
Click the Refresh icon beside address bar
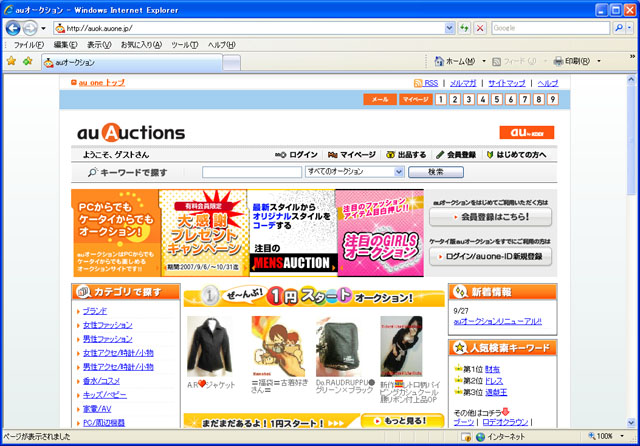click(x=464, y=28)
